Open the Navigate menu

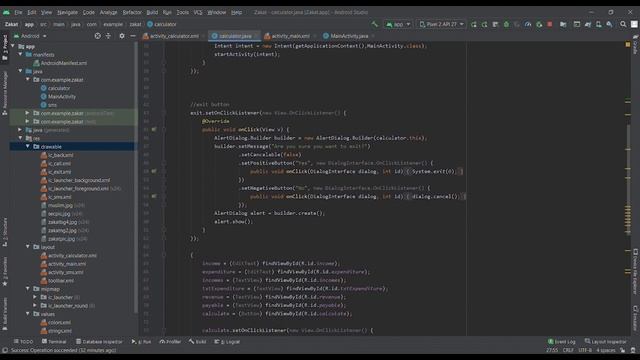67,12
